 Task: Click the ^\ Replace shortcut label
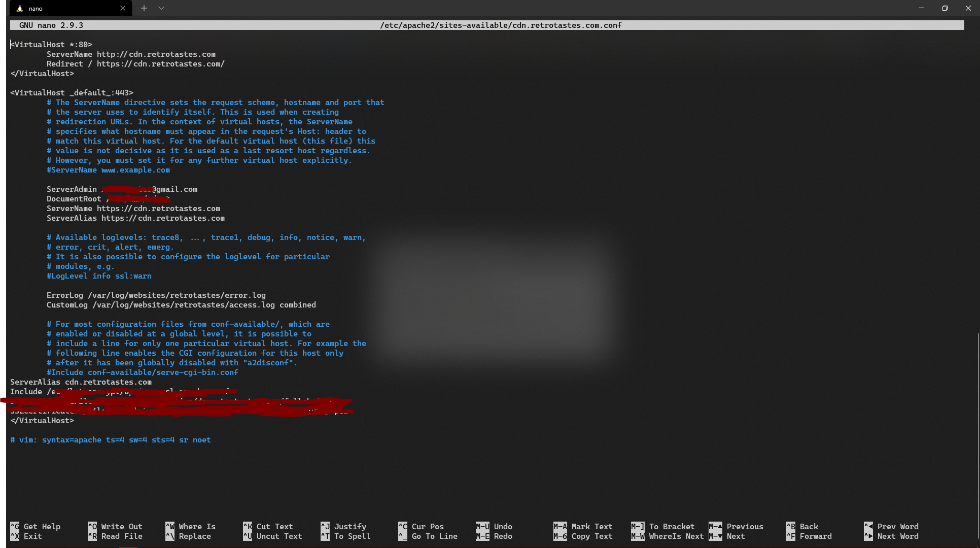tap(195, 536)
